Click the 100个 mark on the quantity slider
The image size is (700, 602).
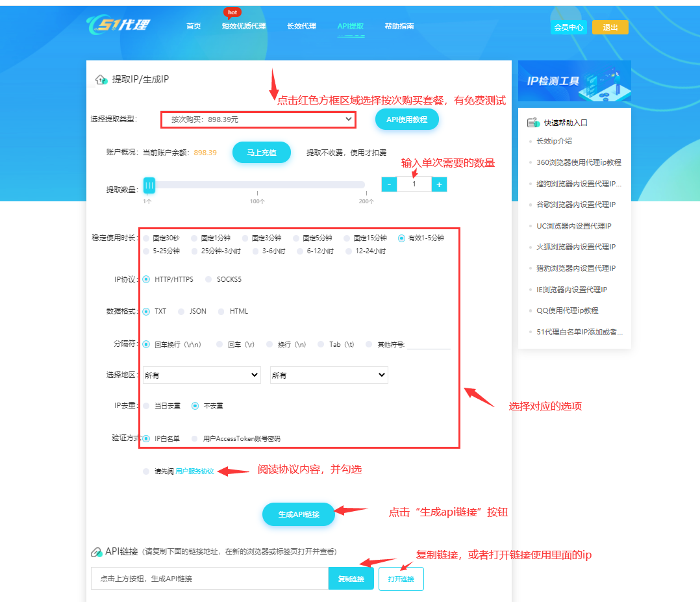(x=257, y=201)
